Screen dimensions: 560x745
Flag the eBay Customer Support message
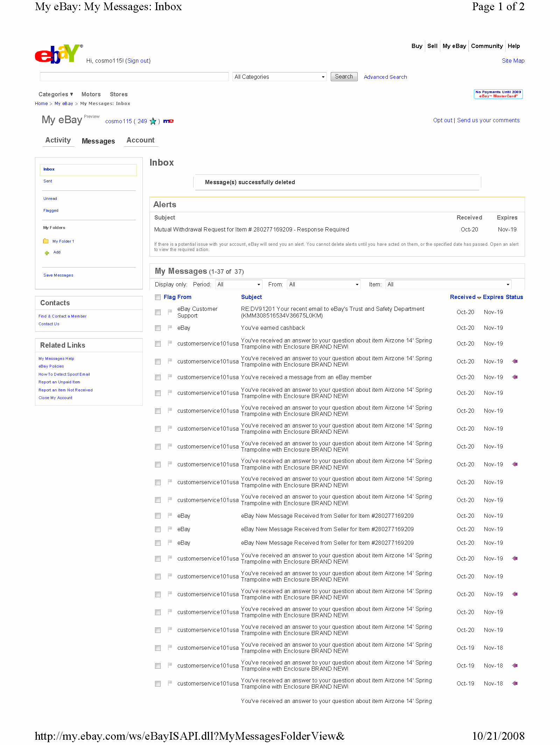pos(170,312)
